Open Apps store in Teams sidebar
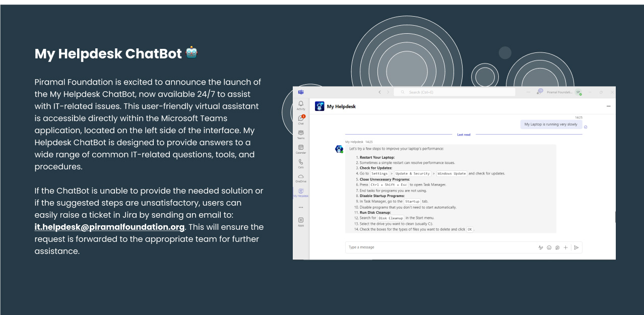The width and height of the screenshot is (644, 315). tap(301, 222)
